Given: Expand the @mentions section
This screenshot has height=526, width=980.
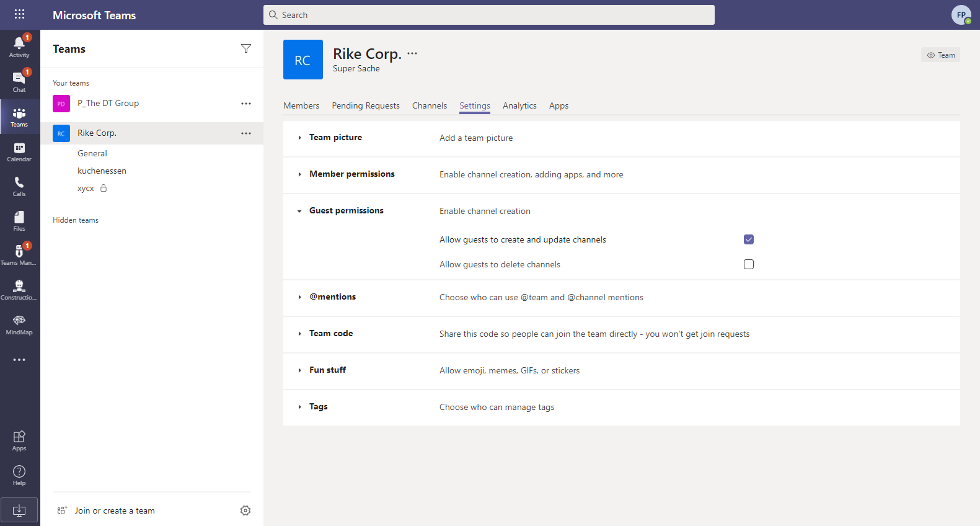Looking at the screenshot, I should 300,297.
